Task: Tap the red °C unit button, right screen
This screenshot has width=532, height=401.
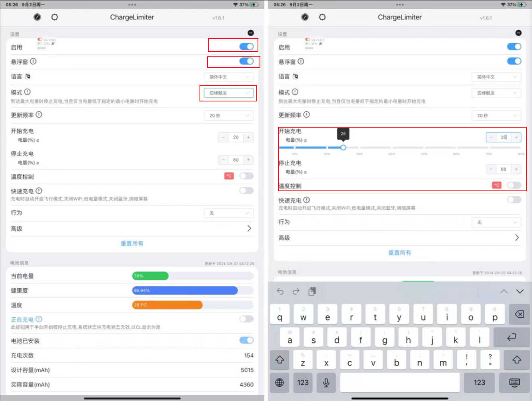Action: pyautogui.click(x=497, y=185)
